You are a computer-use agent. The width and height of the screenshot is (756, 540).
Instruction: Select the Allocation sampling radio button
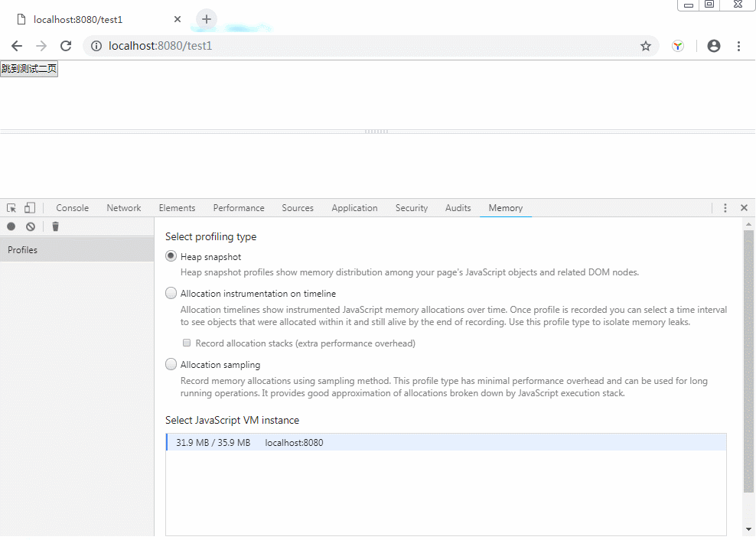pos(171,364)
